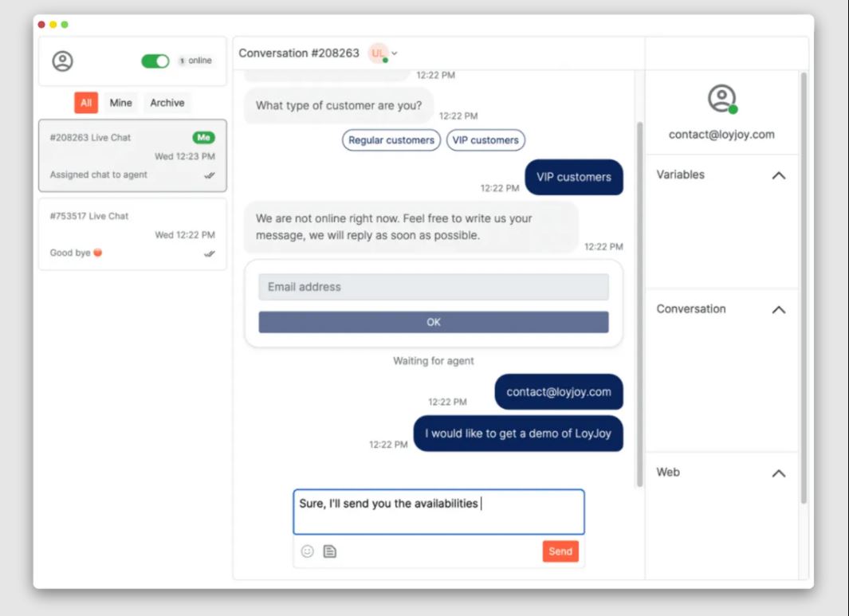Click the Email address input field
Viewport: 849px width, 616px height.
coord(433,287)
